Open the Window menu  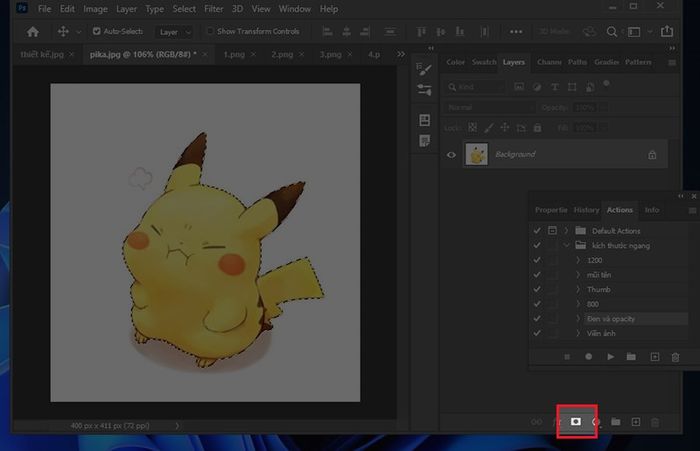[295, 9]
